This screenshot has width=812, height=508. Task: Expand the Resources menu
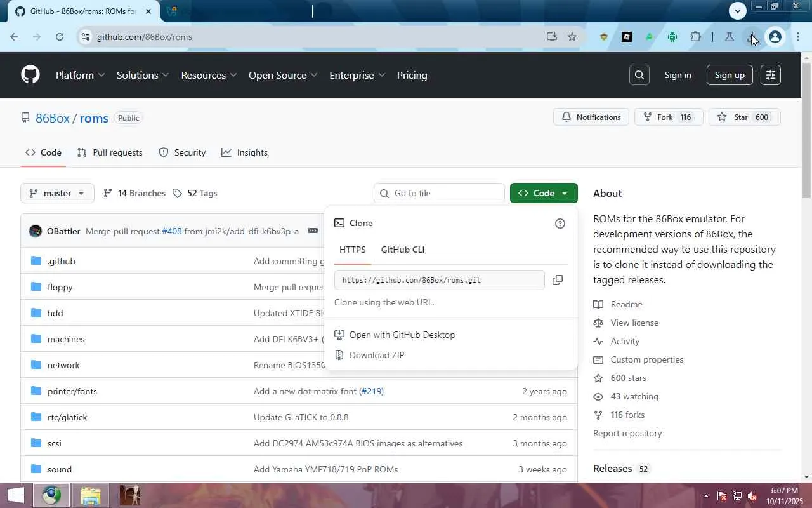(209, 75)
